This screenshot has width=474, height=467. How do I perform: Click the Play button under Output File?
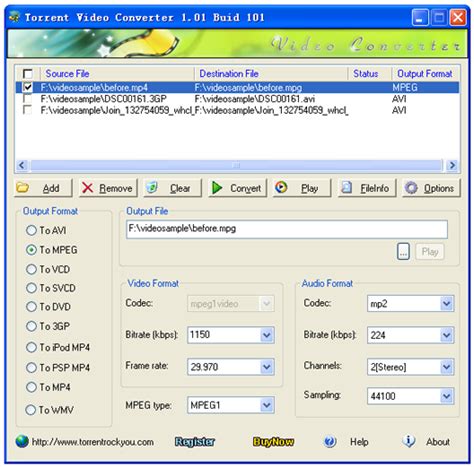(430, 252)
